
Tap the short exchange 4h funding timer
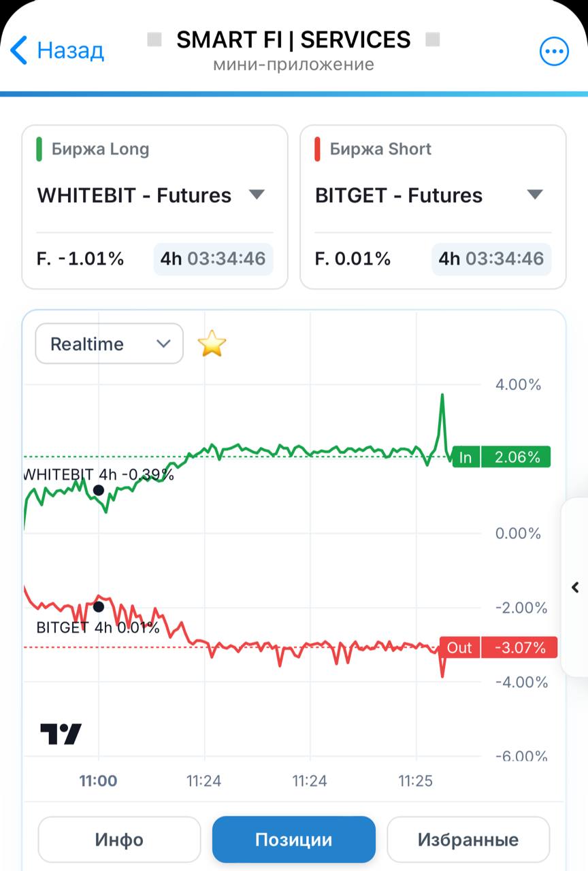tap(491, 259)
